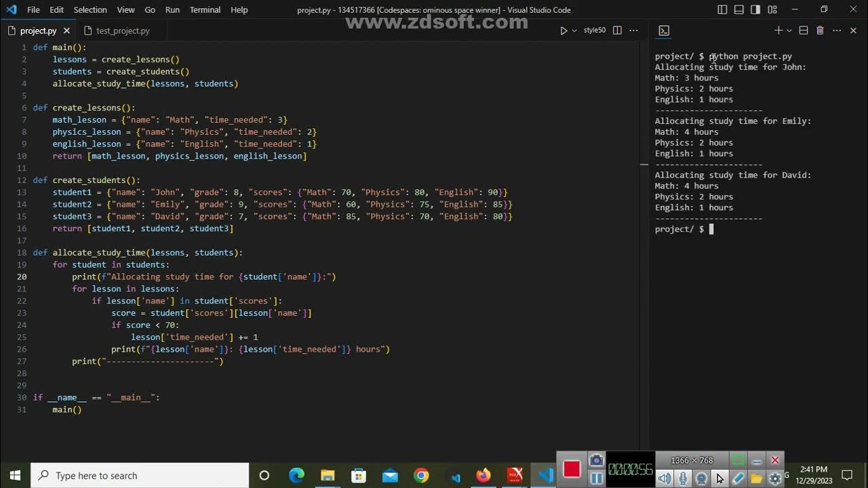Toggle microphone capture in the recorder
868x488 pixels.
(683, 479)
